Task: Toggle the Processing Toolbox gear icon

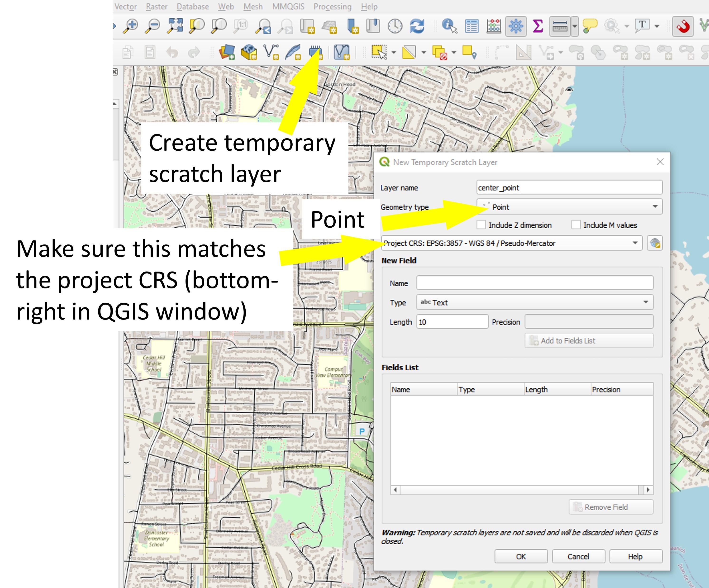Action: pyautogui.click(x=516, y=26)
